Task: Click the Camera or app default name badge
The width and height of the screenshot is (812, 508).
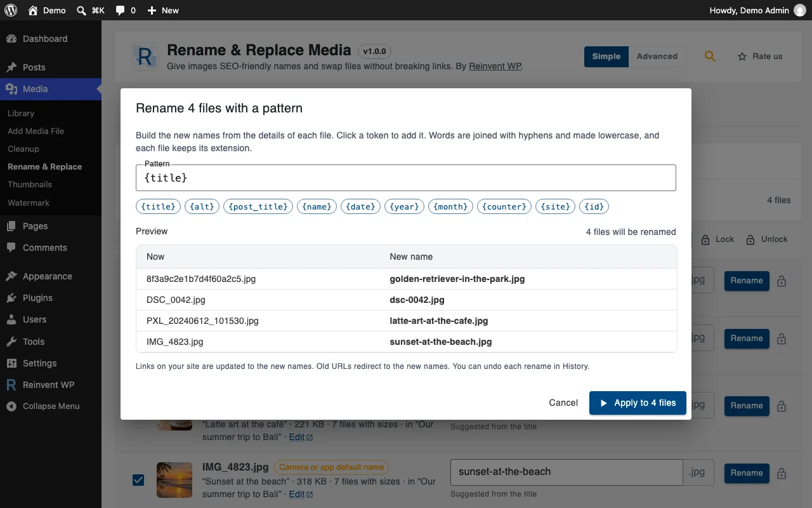Action: [x=332, y=467]
